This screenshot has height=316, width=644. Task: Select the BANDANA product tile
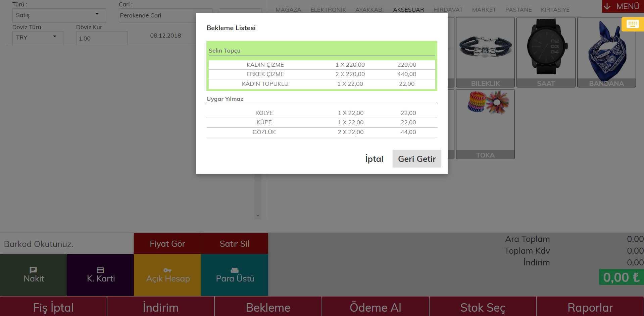606,52
